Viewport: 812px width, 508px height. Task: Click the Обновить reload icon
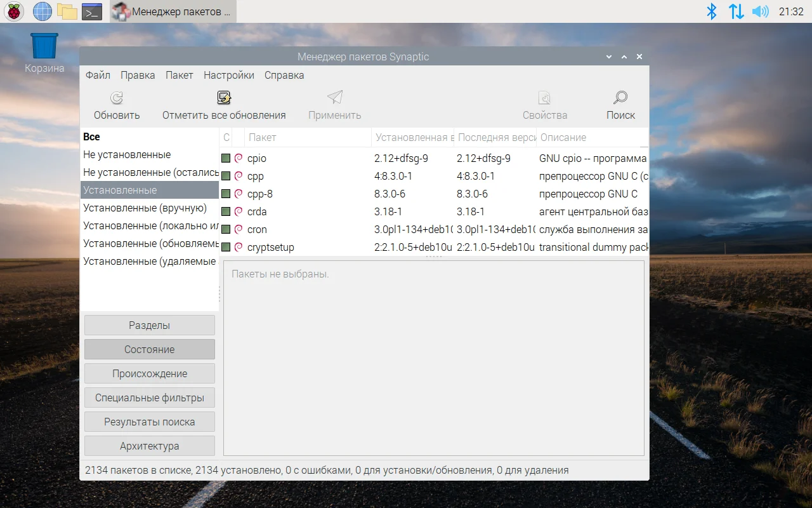pos(117,98)
